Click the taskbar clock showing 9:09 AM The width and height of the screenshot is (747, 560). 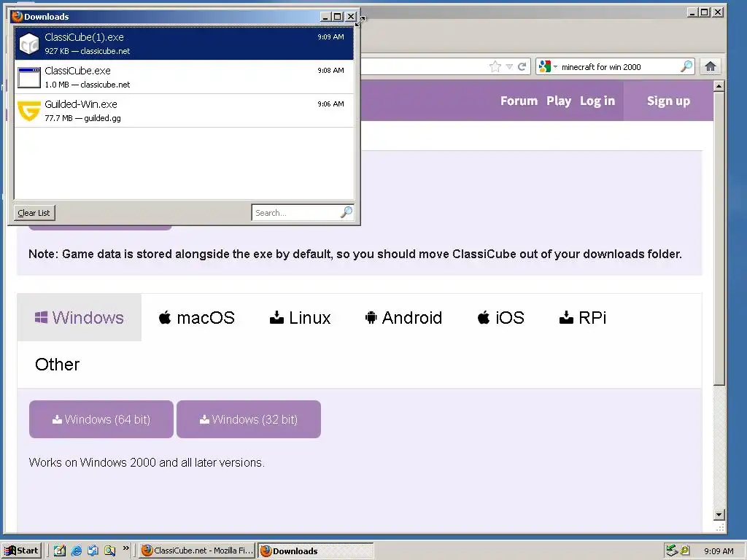pos(719,551)
